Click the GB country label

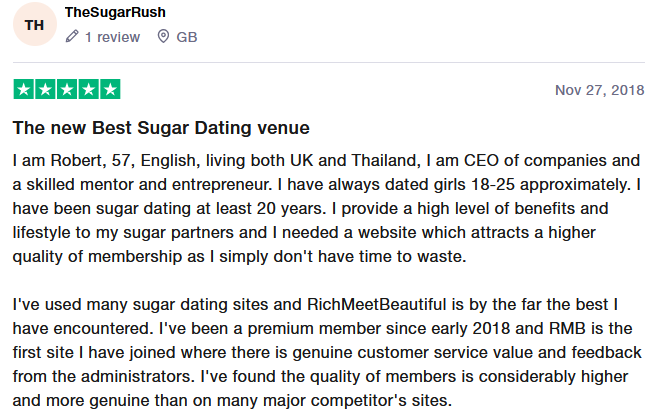click(x=187, y=37)
